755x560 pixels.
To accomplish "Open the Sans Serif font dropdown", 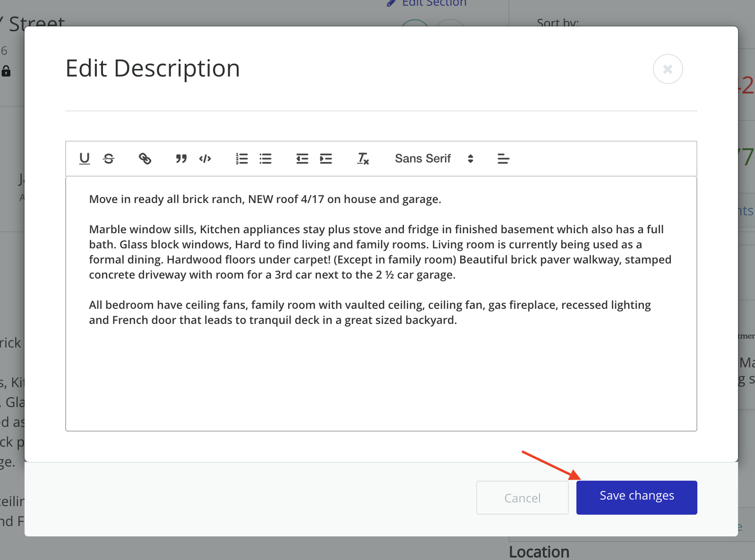I will [x=434, y=159].
